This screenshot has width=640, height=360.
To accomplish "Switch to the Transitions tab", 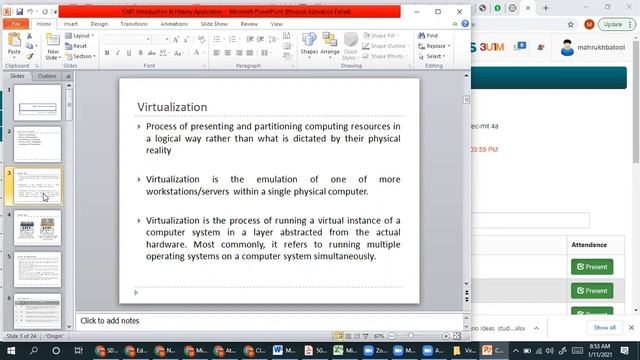I will [x=134, y=24].
